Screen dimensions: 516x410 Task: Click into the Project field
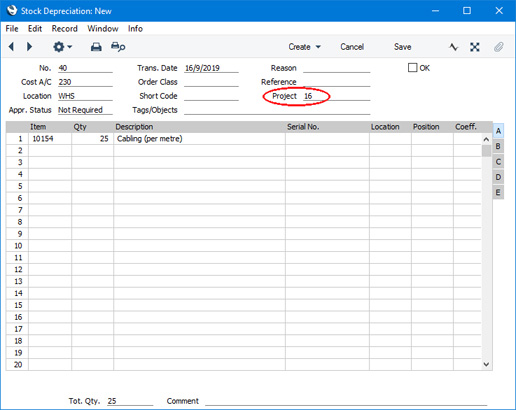[x=336, y=96]
